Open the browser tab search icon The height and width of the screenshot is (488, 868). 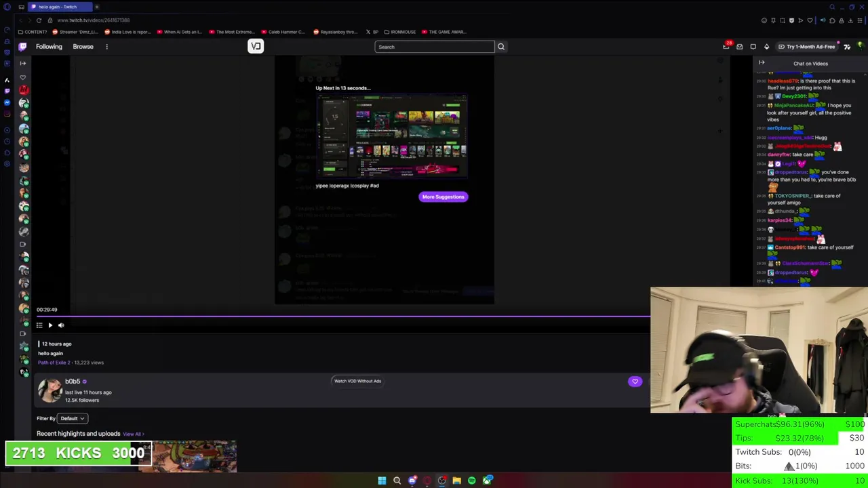[x=832, y=7]
